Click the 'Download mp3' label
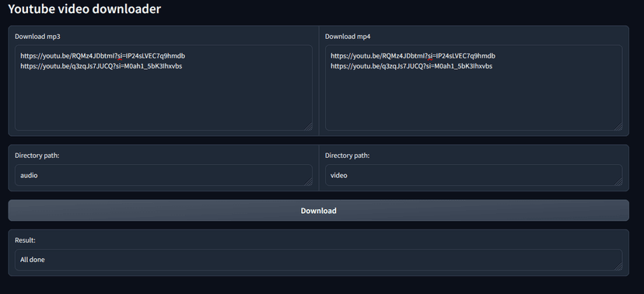This screenshot has width=644, height=294. pyautogui.click(x=37, y=37)
